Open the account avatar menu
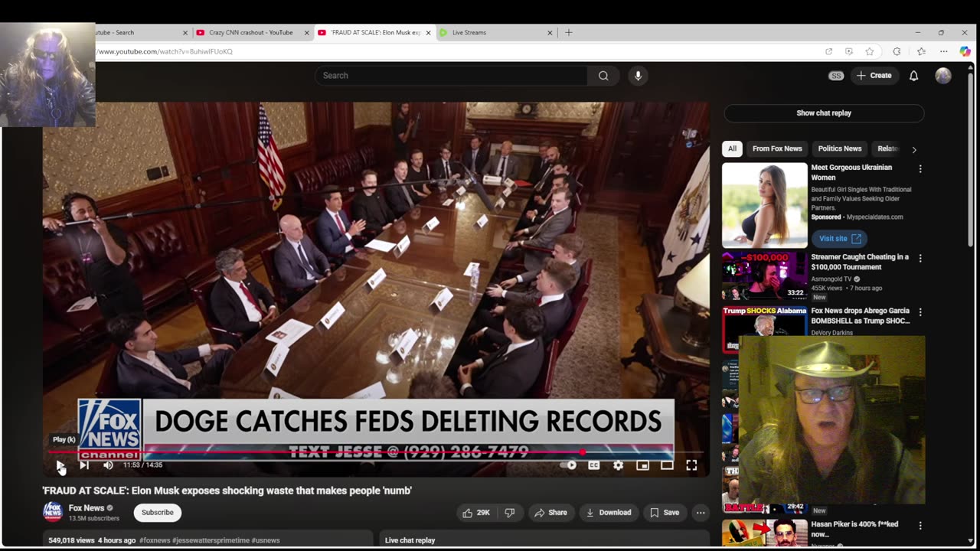 tap(943, 76)
